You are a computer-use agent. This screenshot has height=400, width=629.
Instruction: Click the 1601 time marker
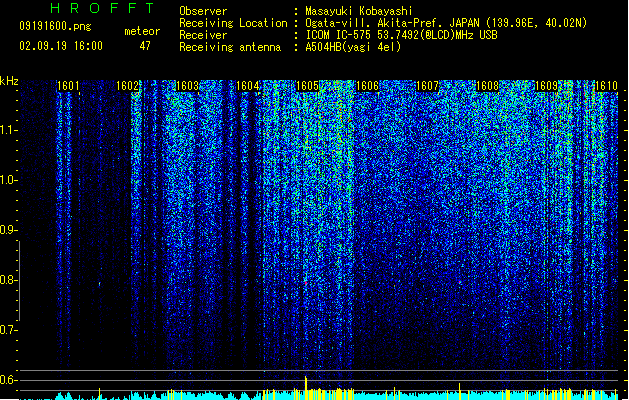(68, 86)
